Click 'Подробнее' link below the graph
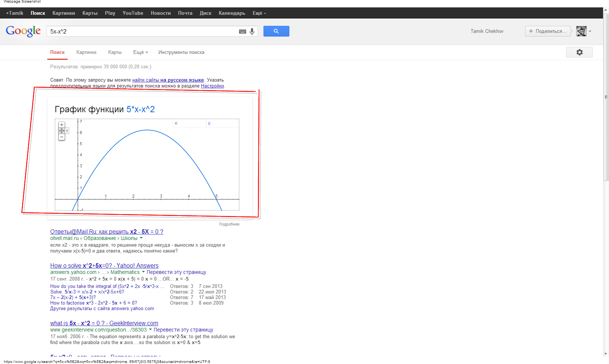 (229, 224)
